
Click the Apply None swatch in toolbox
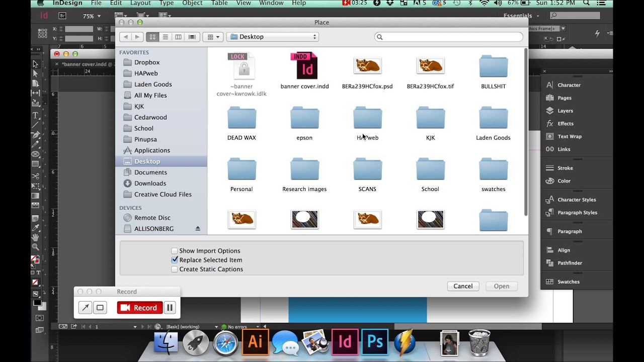[35, 283]
